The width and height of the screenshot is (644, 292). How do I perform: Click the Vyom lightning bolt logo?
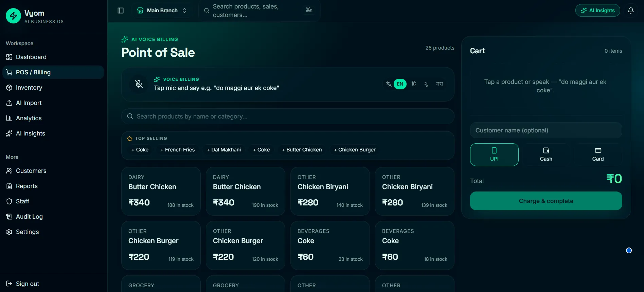pos(13,16)
